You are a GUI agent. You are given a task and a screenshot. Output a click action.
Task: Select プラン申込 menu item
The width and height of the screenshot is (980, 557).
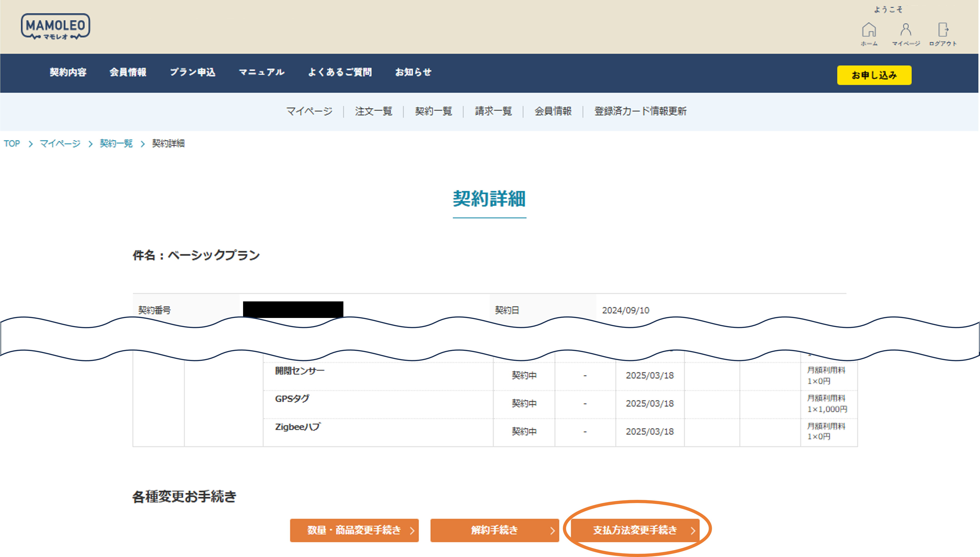coord(192,72)
